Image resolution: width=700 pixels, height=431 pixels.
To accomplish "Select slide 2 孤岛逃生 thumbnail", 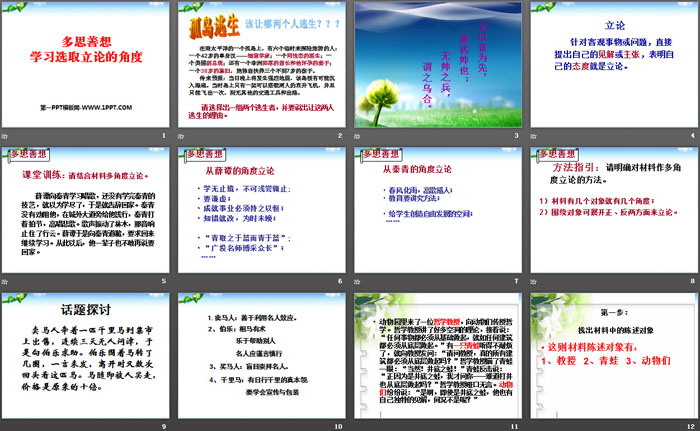I will pos(262,64).
